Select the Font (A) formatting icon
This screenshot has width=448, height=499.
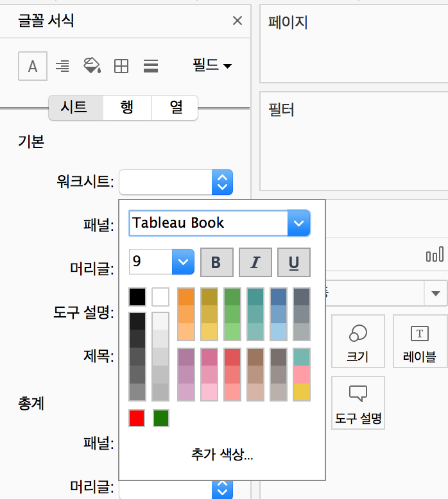click(33, 66)
